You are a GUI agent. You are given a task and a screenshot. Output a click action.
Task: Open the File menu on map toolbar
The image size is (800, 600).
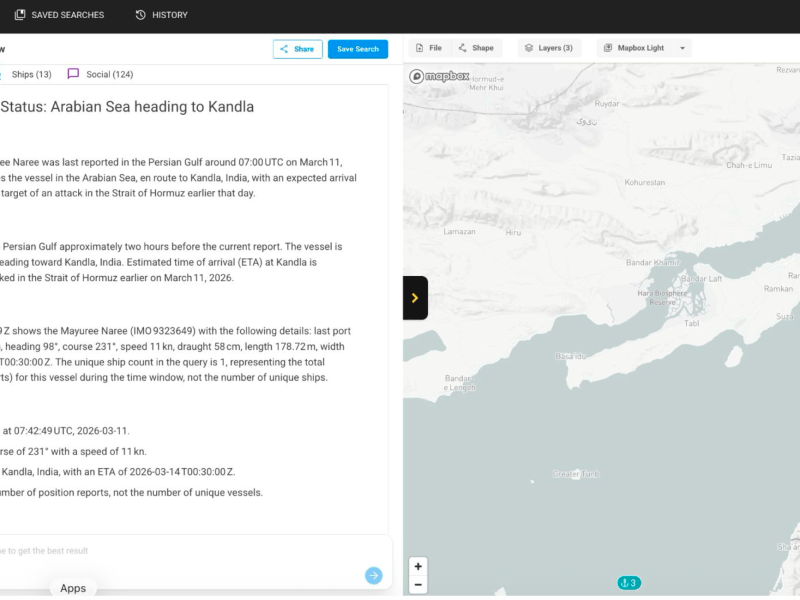click(428, 48)
